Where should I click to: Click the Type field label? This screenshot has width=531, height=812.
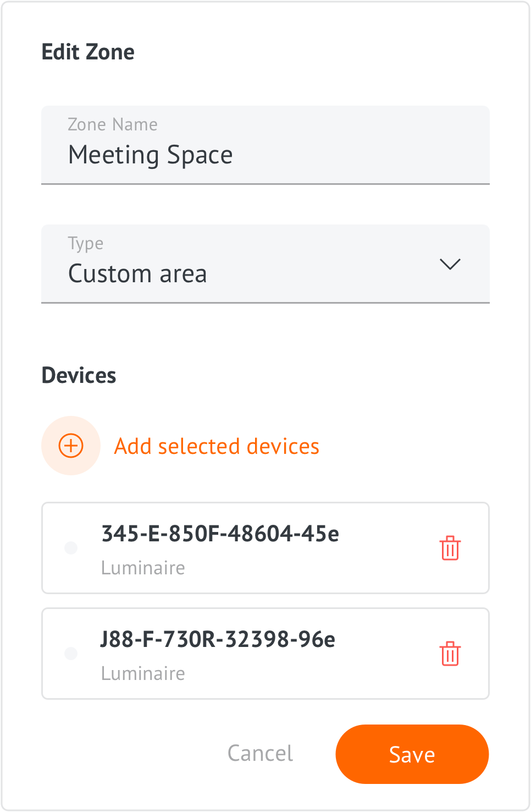[86, 244]
